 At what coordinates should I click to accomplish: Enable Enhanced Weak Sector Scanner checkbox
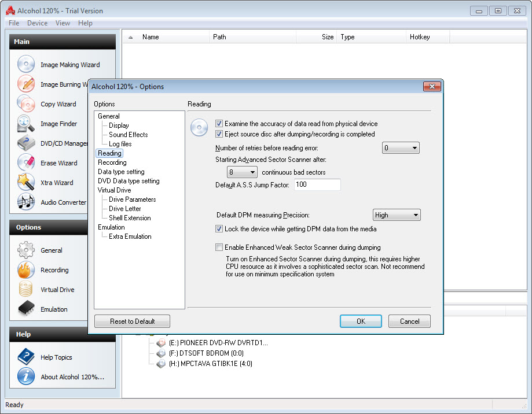click(x=219, y=247)
